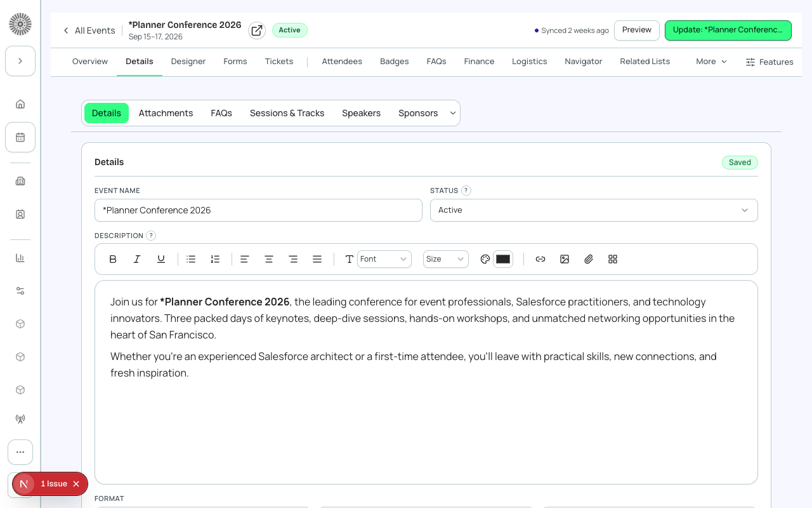Viewport: 812px width, 508px height.
Task: Open the Forms tab
Action: click(235, 62)
